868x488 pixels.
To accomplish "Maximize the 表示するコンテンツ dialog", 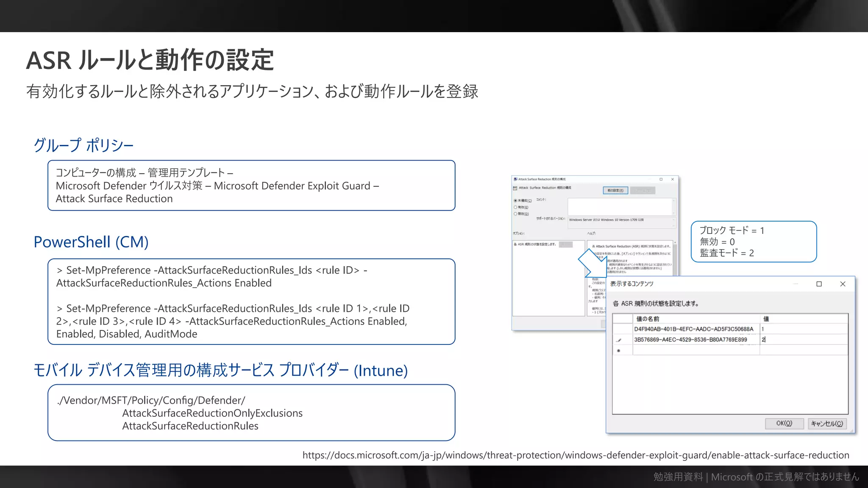I will 819,284.
